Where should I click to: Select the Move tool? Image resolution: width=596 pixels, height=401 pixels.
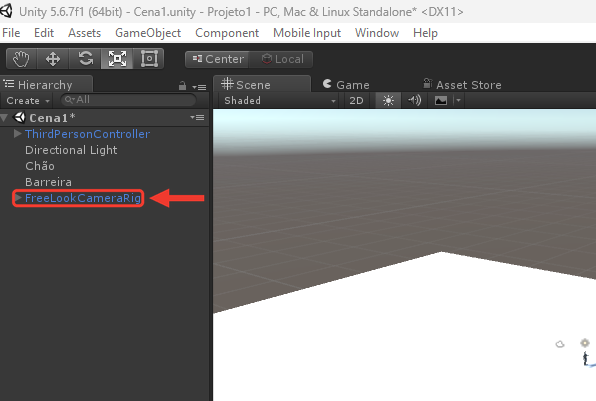(x=53, y=59)
